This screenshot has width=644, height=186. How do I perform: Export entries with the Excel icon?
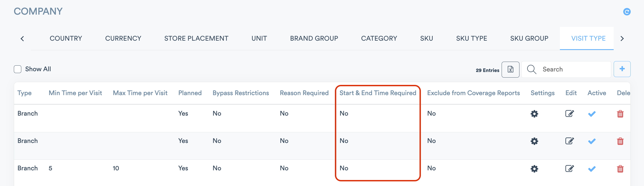pos(510,70)
